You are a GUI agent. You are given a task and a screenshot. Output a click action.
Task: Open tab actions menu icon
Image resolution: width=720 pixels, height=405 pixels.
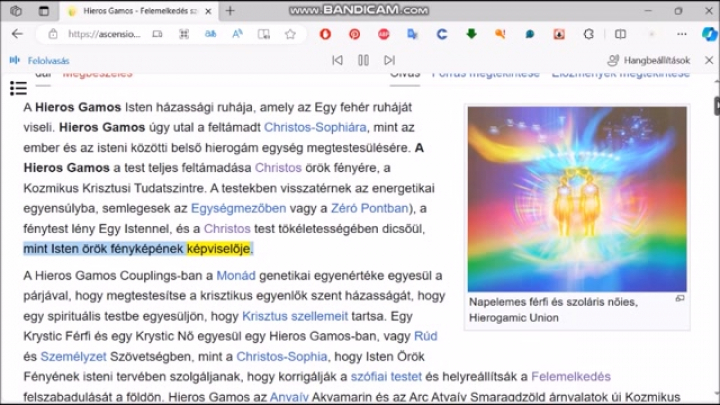44,11
